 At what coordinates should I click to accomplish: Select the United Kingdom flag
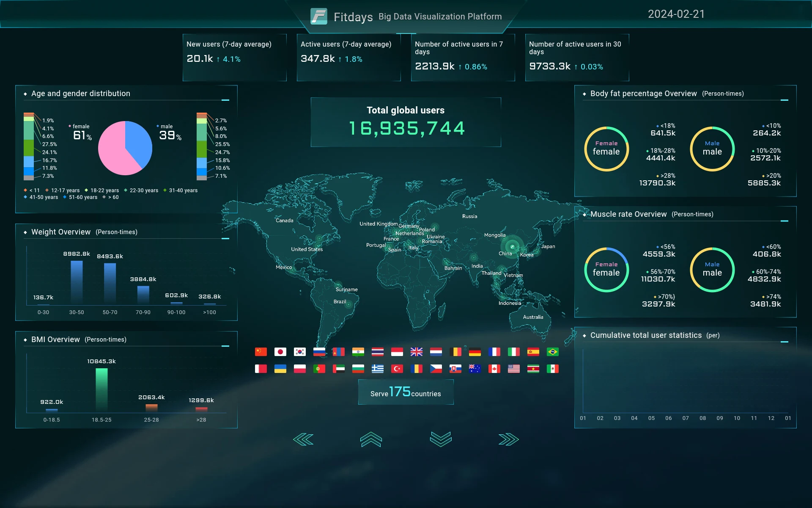416,352
